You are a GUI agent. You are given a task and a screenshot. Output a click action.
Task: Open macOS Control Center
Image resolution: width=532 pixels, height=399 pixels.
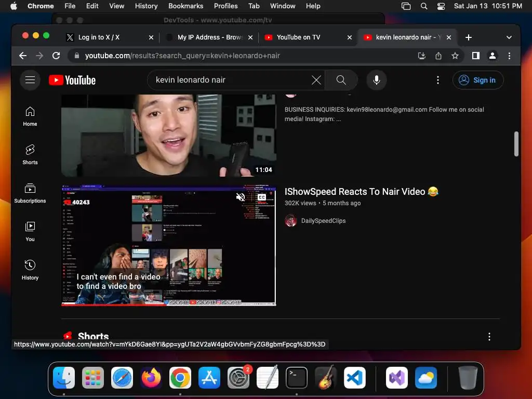[x=441, y=6]
